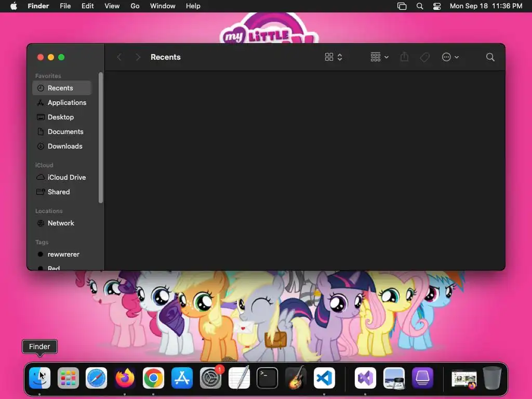Open Control Center in menu bar
532x399 pixels.
tap(437, 6)
